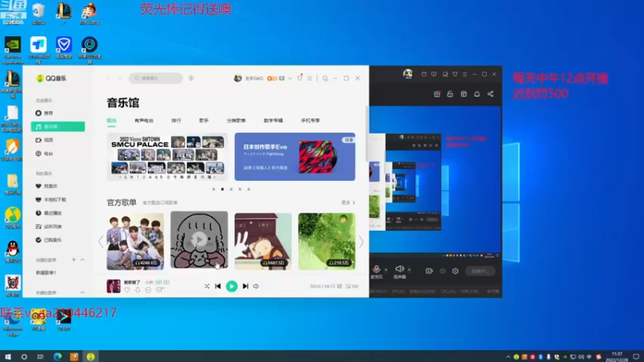Switch to 有声电台 tab
644x362 pixels.
coord(144,121)
